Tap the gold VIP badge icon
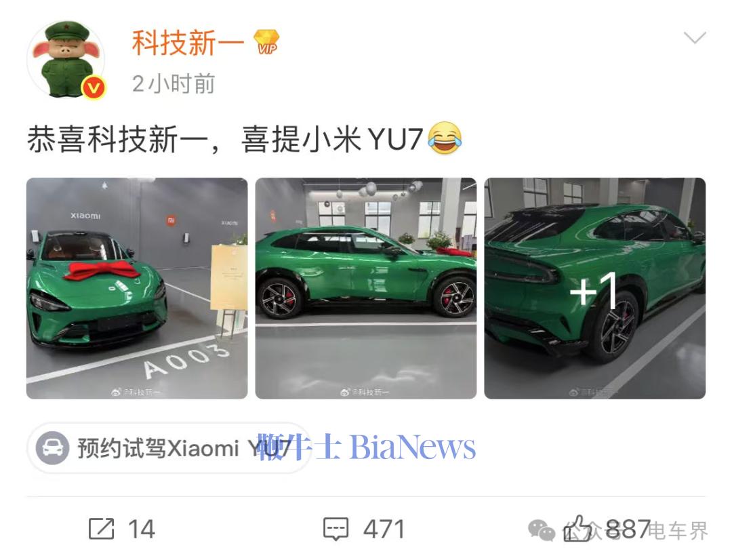This screenshot has height=560, width=732. pos(266,42)
